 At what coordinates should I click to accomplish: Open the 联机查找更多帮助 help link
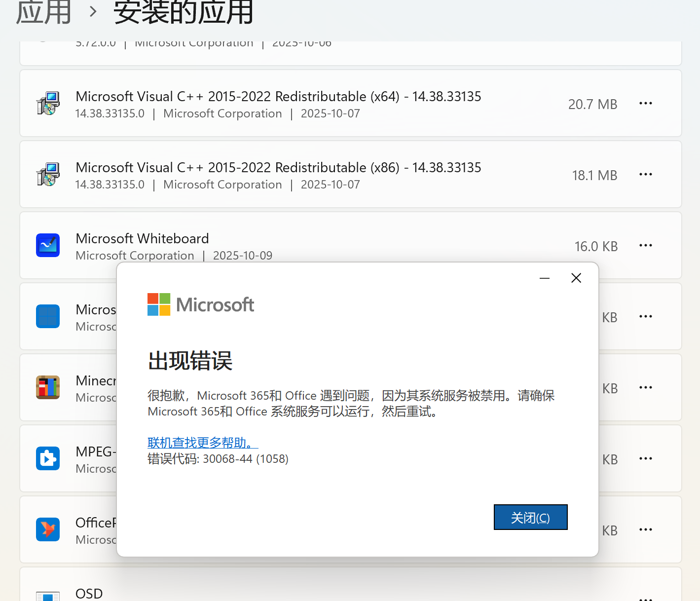coord(203,443)
